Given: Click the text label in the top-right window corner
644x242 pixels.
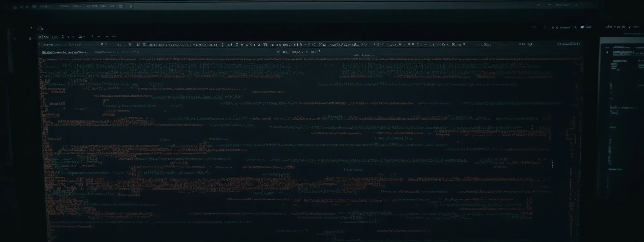Looking at the screenshot, I should click(x=562, y=5).
